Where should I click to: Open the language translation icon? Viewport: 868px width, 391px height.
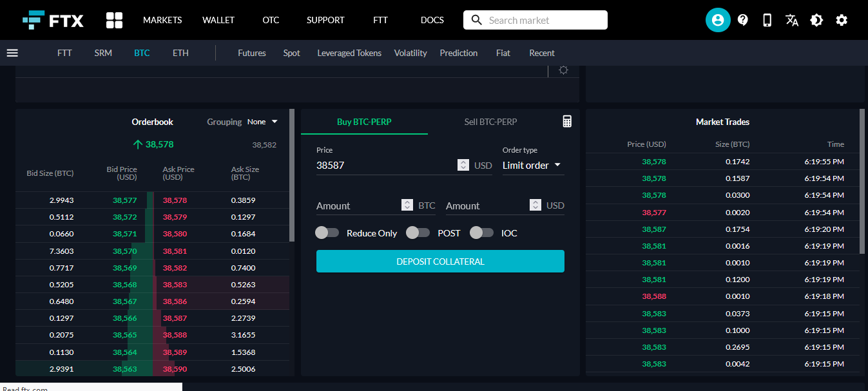pyautogui.click(x=792, y=20)
